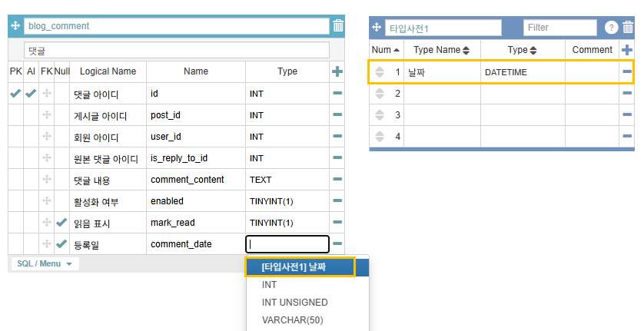Delete the 타입사전1 dictionary with trash icon

[x=628, y=28]
